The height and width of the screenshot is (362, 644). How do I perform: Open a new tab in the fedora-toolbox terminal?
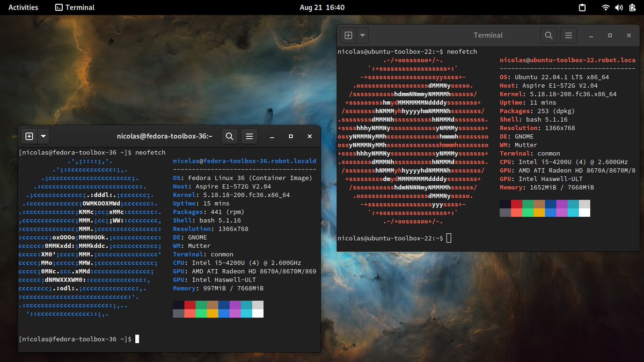[28, 136]
